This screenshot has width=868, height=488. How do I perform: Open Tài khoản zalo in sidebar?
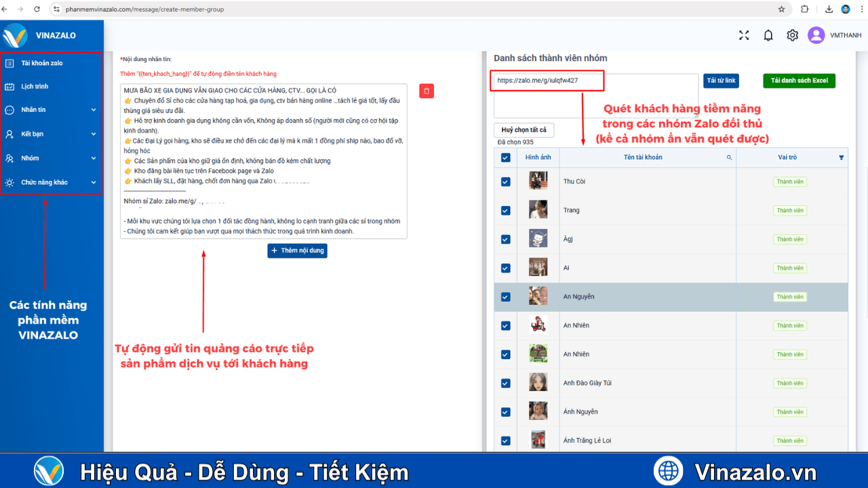(42, 63)
